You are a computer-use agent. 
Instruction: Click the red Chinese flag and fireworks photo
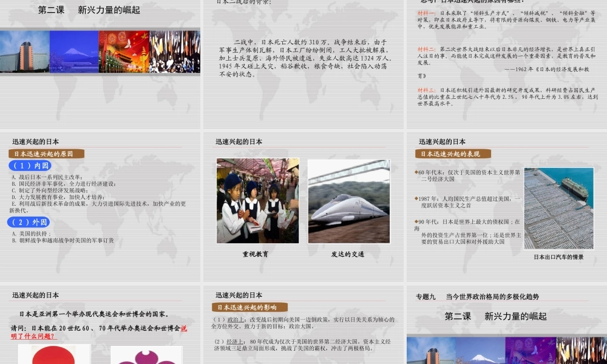(x=124, y=52)
